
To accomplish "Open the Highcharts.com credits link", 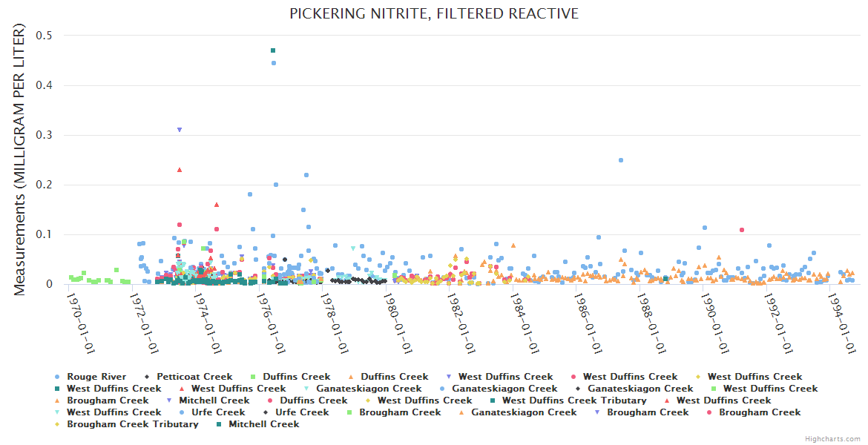I will coord(832,439).
